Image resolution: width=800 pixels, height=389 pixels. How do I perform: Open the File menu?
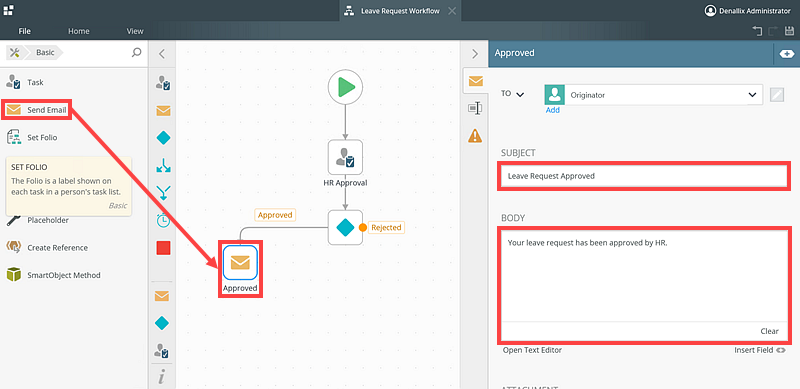(24, 31)
